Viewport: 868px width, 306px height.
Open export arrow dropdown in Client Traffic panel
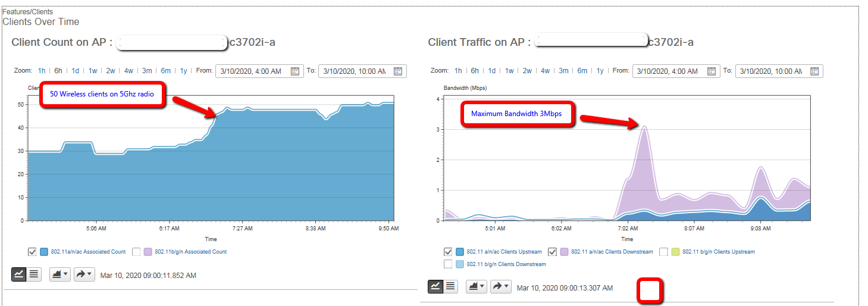[501, 286]
